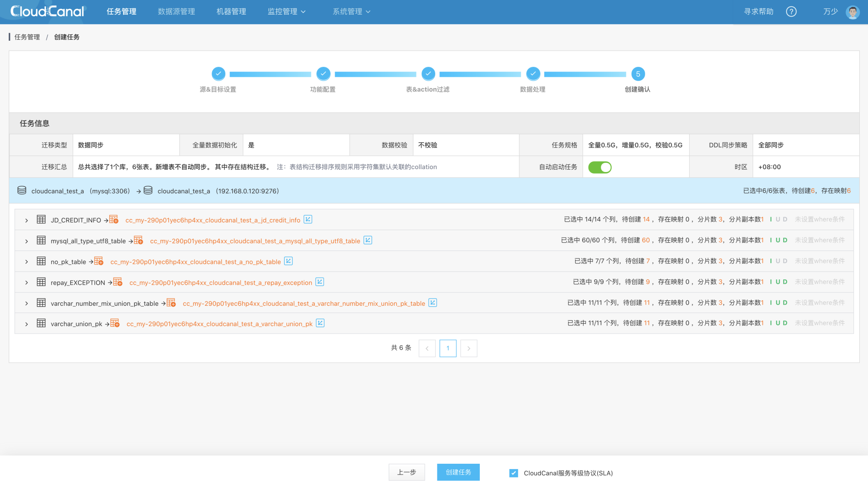
Task: Disable the 自动启动任务 toggle switch
Action: pyautogui.click(x=599, y=167)
